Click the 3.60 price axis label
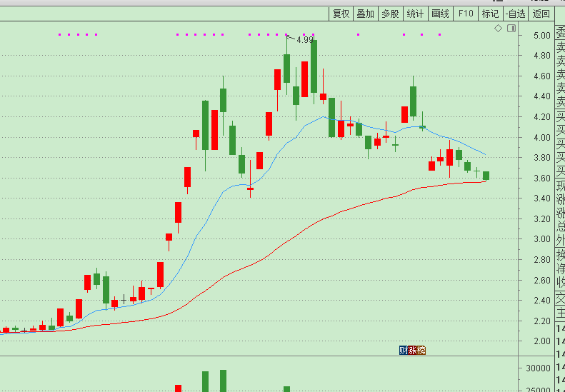 click(542, 178)
